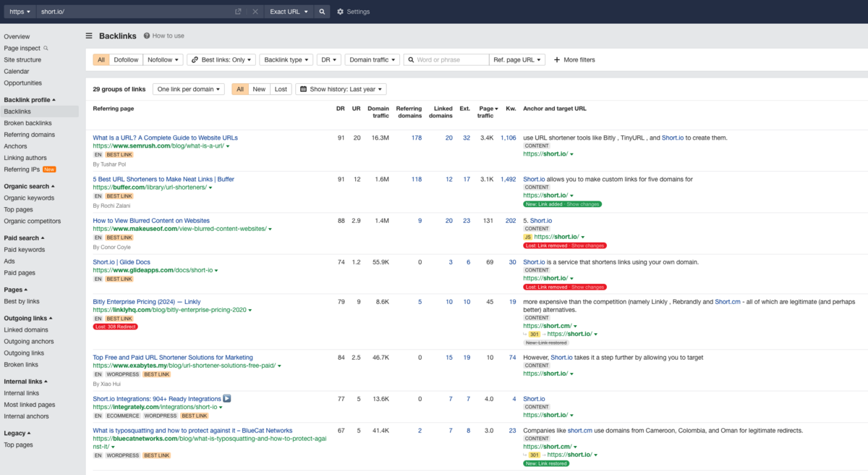Open the One link per domain dropdown
Viewport: 868px width, 475px height.
188,89
